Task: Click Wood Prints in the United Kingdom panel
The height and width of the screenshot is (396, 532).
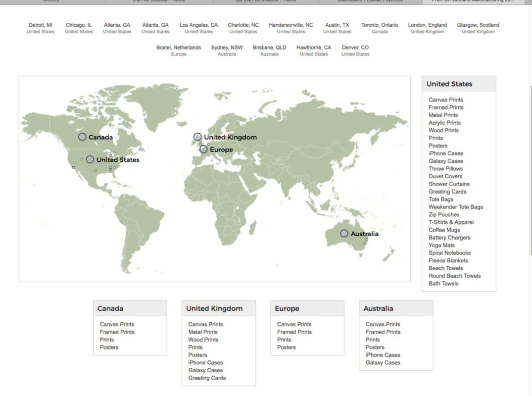Action: pyautogui.click(x=203, y=340)
